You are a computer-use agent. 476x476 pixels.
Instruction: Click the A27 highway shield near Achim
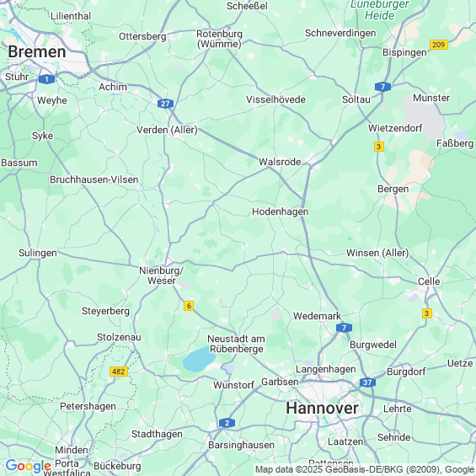click(x=165, y=104)
